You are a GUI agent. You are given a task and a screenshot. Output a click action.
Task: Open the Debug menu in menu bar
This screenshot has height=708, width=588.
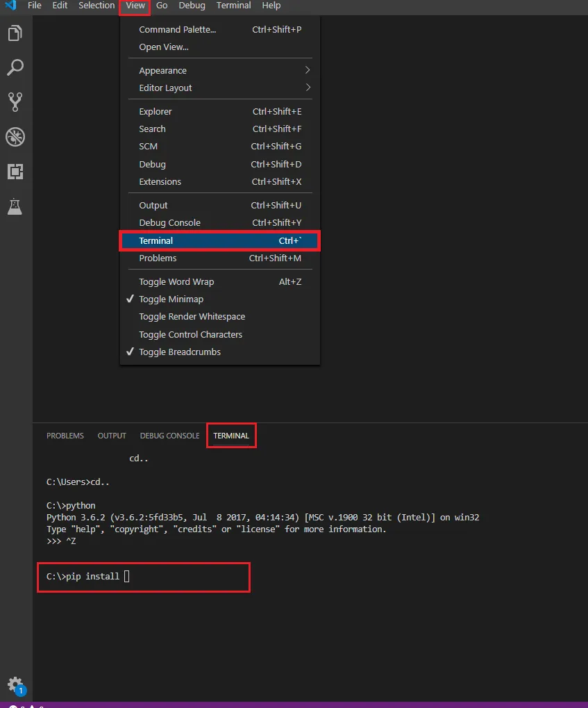tap(192, 6)
